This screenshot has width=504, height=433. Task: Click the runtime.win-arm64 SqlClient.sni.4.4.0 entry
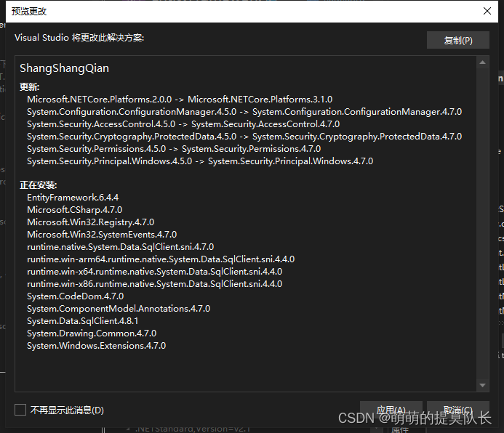coord(161,259)
